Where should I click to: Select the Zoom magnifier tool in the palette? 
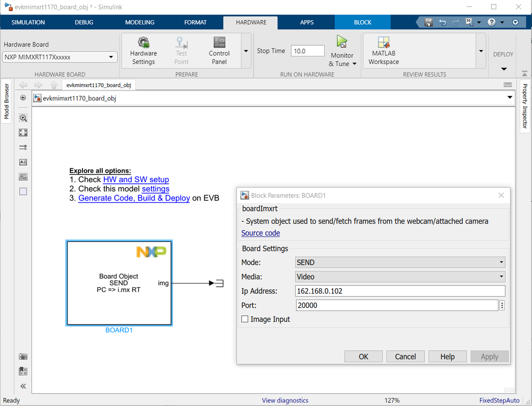(x=23, y=118)
